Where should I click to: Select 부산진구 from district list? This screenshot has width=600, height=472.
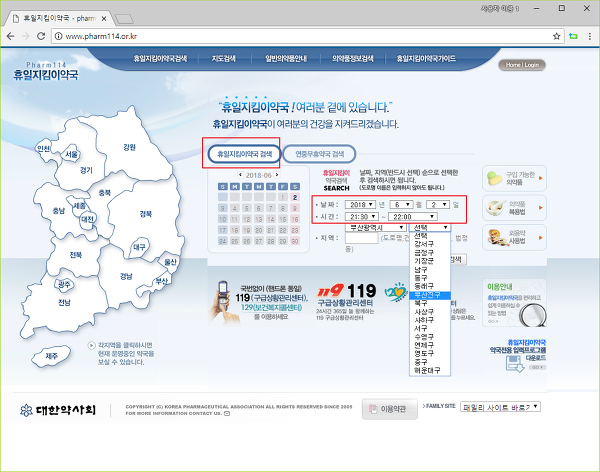tap(430, 295)
